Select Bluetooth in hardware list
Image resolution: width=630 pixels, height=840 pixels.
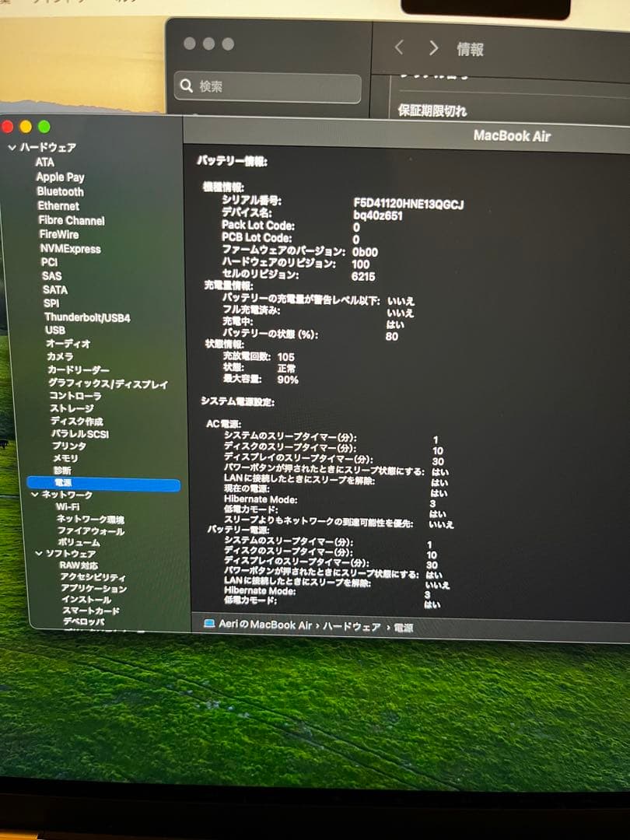pos(60,191)
